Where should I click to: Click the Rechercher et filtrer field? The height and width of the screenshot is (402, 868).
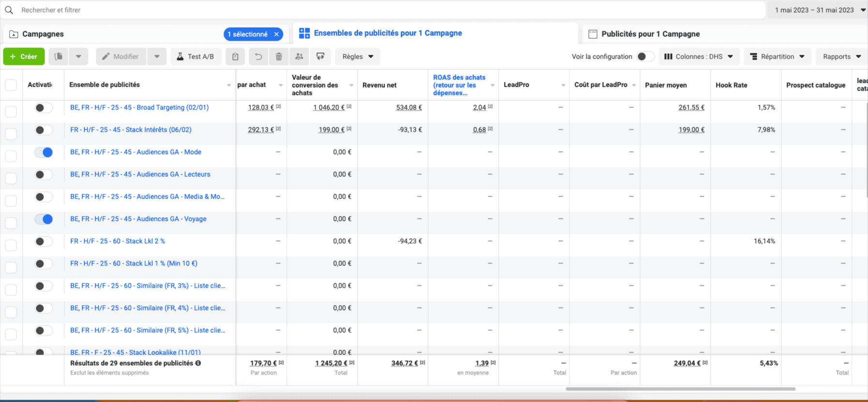click(382, 10)
